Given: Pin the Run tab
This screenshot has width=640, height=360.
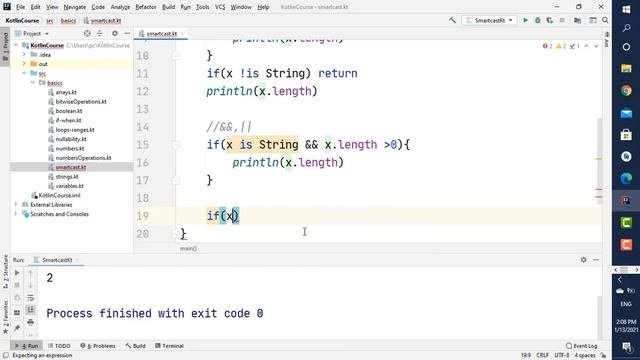Looking at the screenshot, I should click(x=17, y=328).
